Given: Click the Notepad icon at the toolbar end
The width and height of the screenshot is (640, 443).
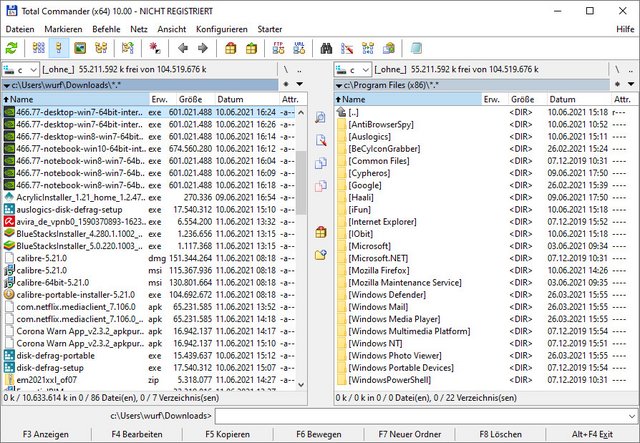Looking at the screenshot, I should (416, 49).
